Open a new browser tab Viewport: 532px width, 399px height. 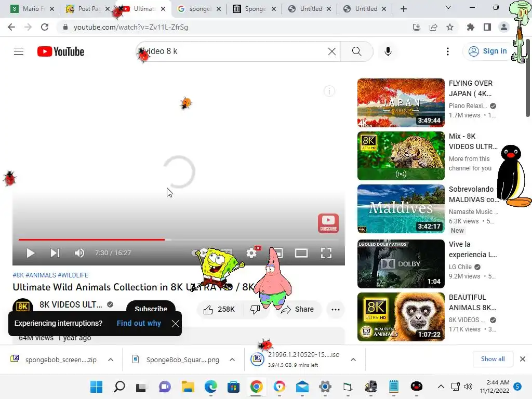click(x=403, y=9)
